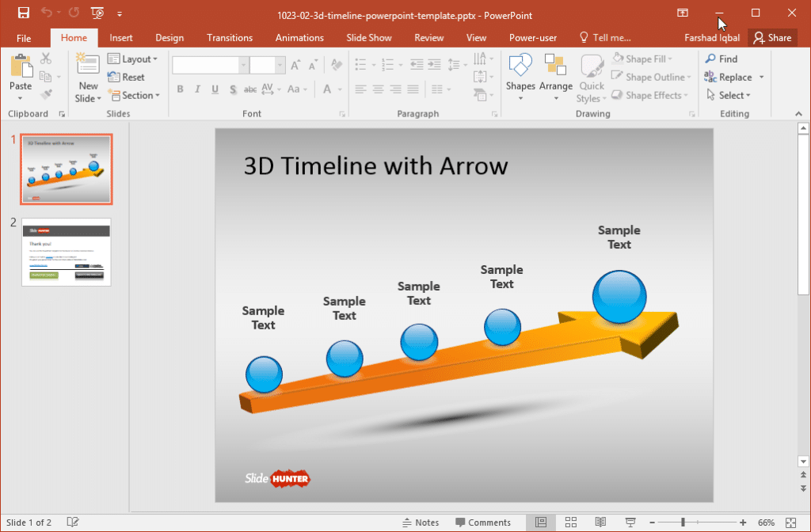The width and height of the screenshot is (811, 532).
Task: Click the Share button
Action: click(x=772, y=37)
